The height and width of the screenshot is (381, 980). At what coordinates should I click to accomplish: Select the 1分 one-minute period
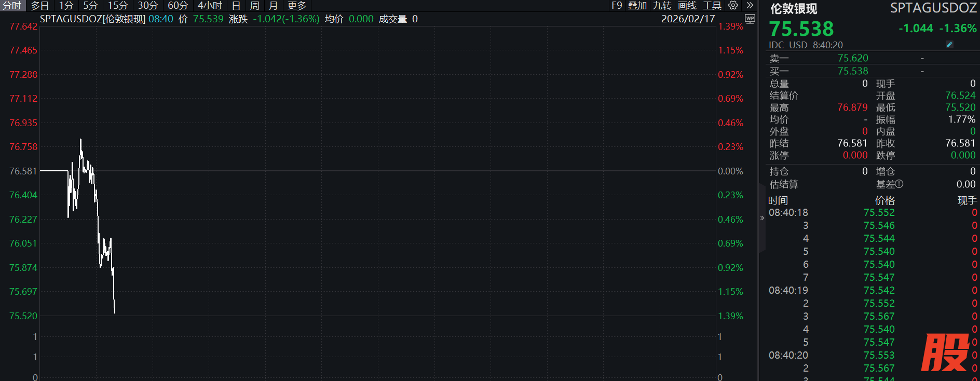point(66,6)
